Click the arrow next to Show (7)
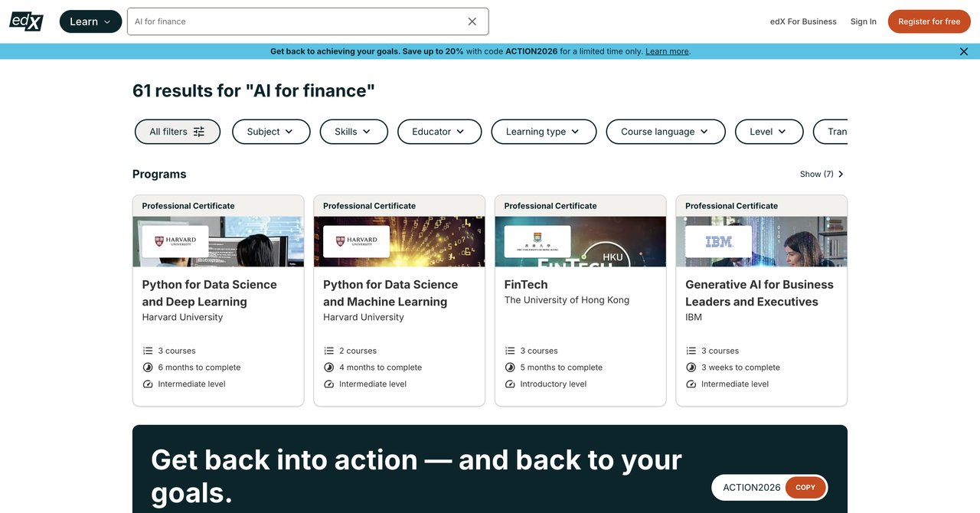 point(841,175)
